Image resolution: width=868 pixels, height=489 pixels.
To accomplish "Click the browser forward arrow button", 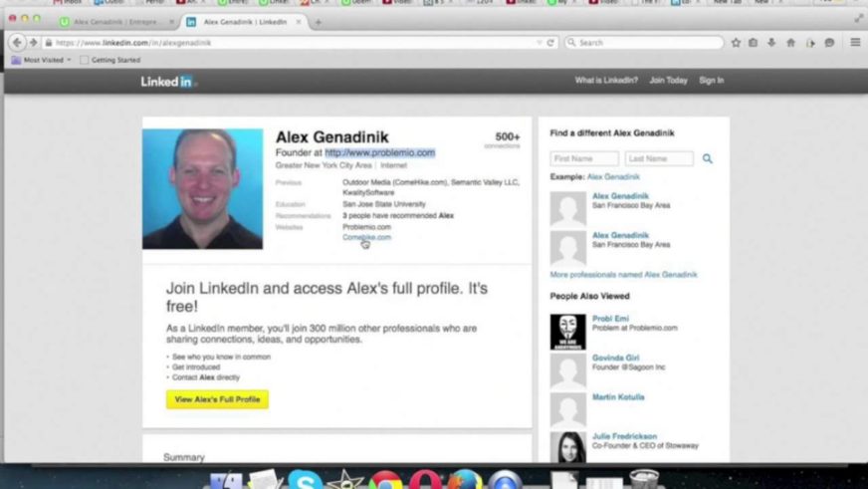I will pos(33,43).
